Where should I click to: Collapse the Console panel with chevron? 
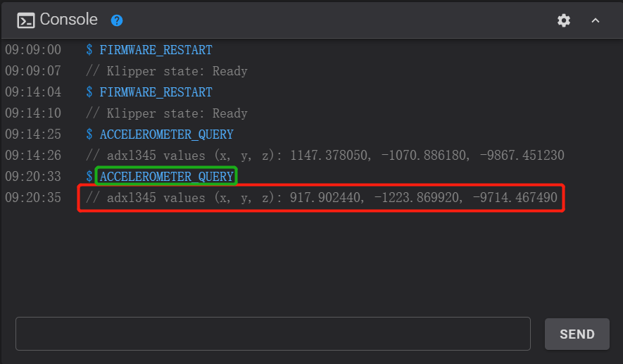pyautogui.click(x=596, y=20)
